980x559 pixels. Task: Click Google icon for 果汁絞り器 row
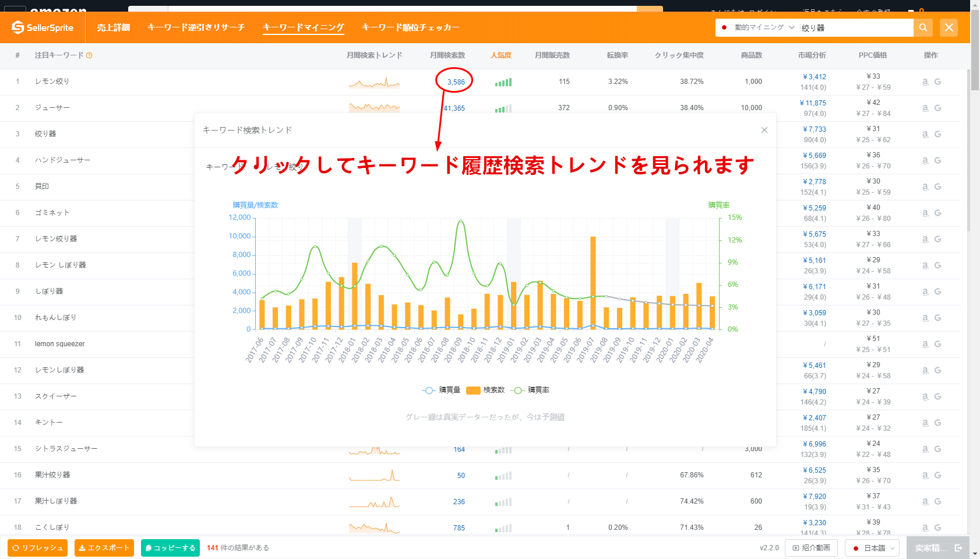click(x=937, y=475)
